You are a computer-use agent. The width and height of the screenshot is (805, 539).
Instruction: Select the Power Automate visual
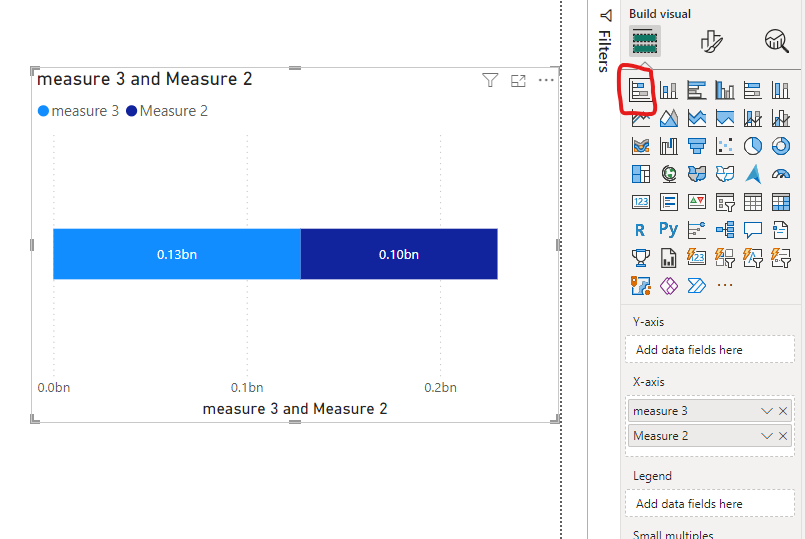(x=697, y=285)
